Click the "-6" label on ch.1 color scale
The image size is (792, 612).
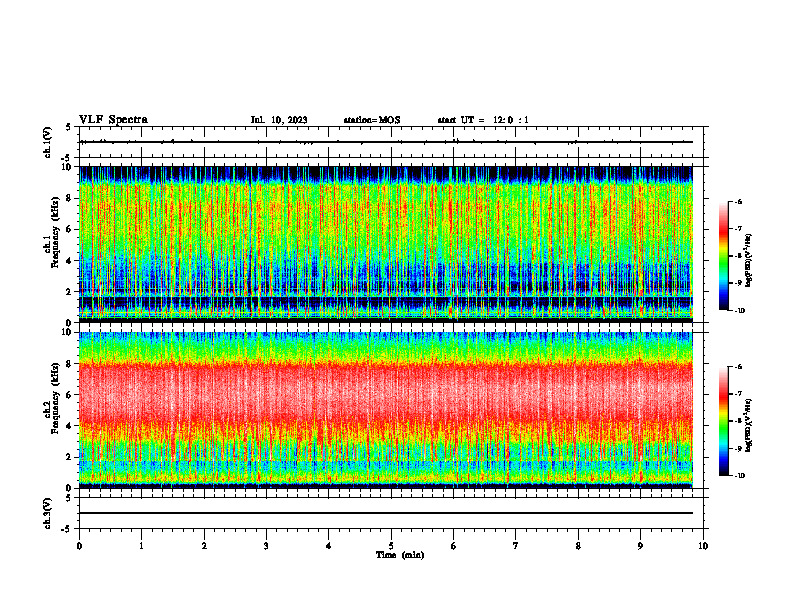(x=738, y=202)
